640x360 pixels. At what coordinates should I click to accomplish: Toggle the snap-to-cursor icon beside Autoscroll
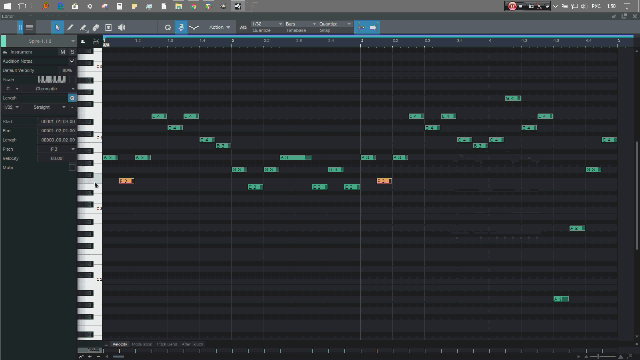click(361, 27)
